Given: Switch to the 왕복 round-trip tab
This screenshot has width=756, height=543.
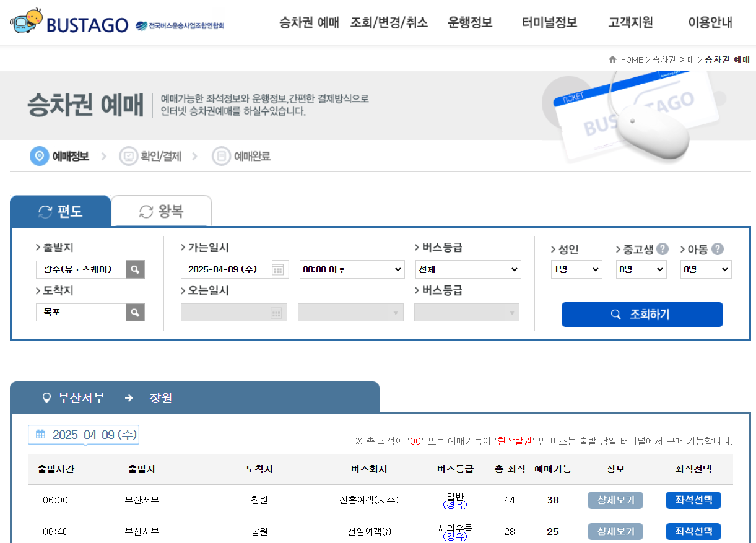Looking at the screenshot, I should [161, 211].
